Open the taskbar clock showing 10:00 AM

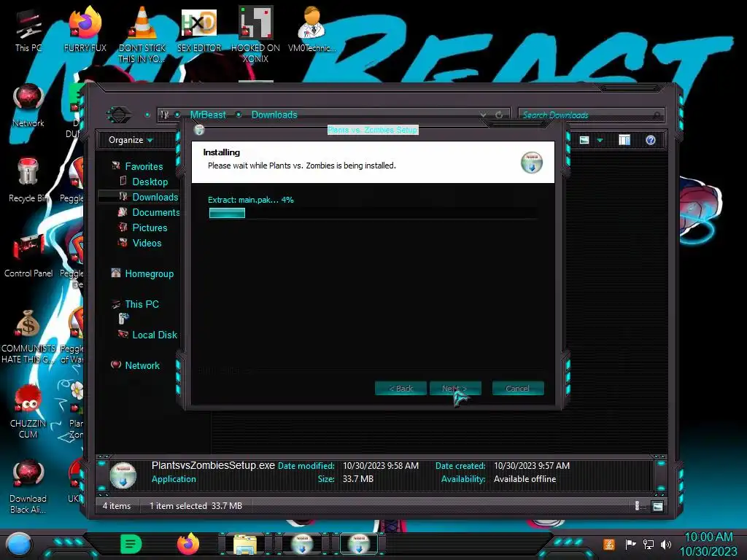pyautogui.click(x=708, y=544)
